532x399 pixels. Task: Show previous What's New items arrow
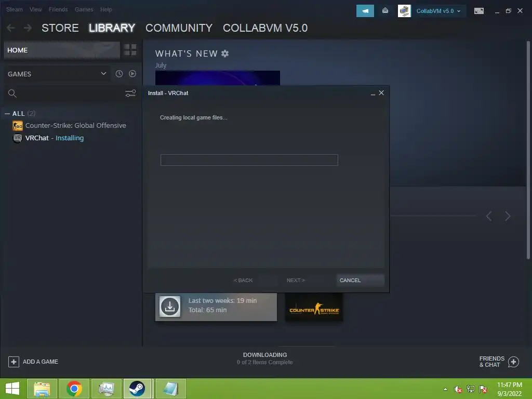coord(489,216)
